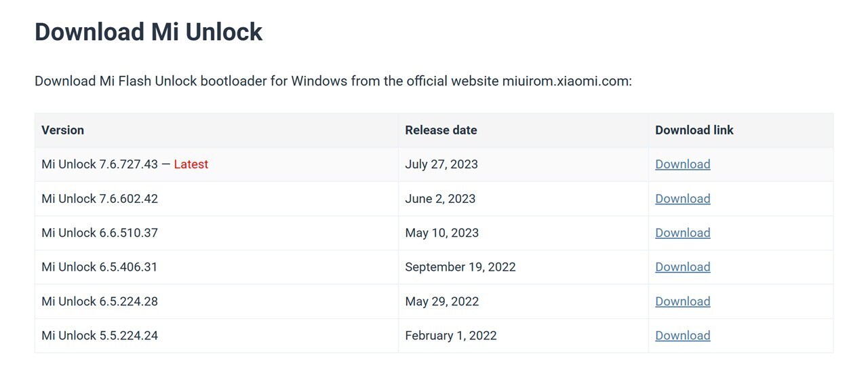This screenshot has height=380, width=868.
Task: Open Download link for Mi Unlock 6.6.510.37
Action: (682, 233)
